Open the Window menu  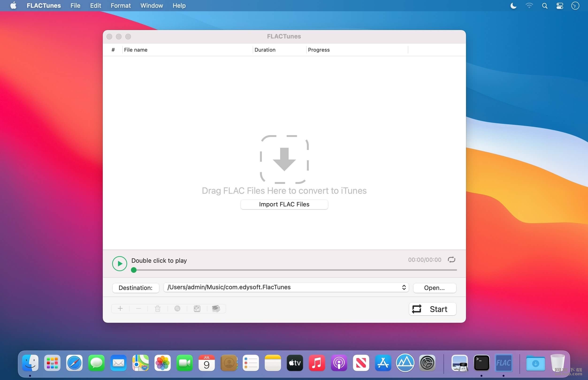pyautogui.click(x=152, y=5)
